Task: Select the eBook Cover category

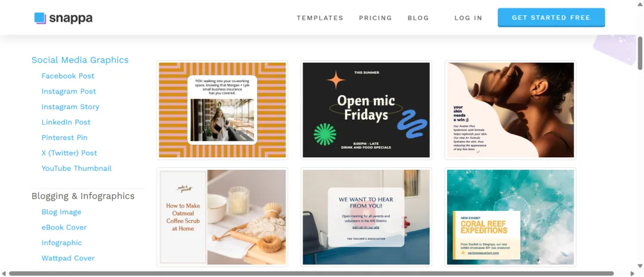Action: (x=64, y=228)
